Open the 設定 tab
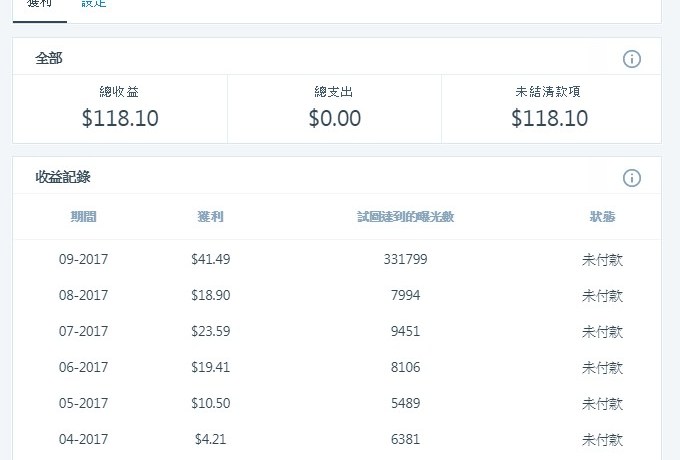Image resolution: width=680 pixels, height=460 pixels. coord(94,4)
